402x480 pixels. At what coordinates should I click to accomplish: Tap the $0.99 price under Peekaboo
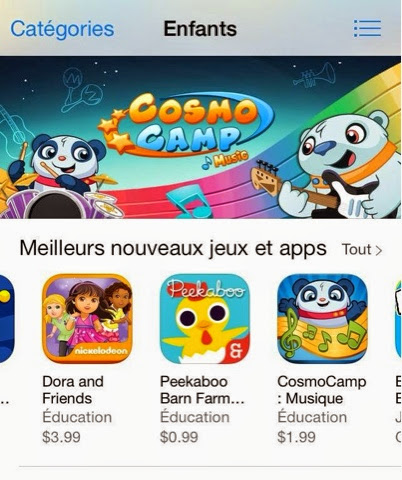point(179,437)
